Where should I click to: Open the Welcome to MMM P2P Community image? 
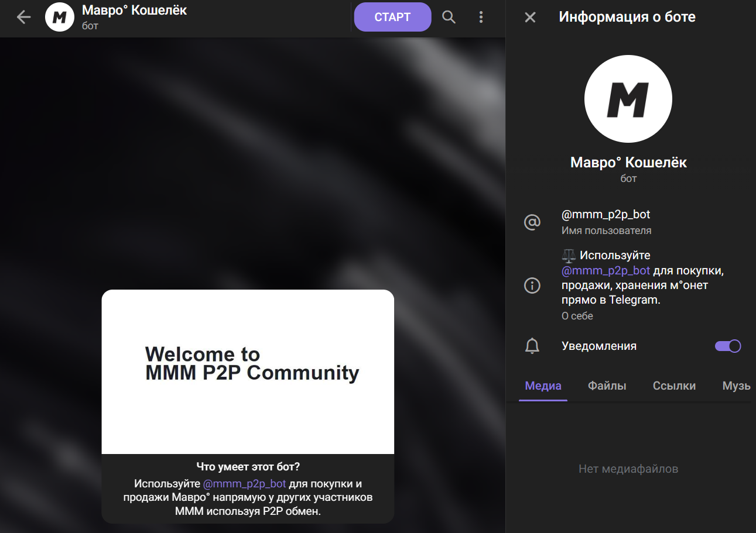pos(248,372)
